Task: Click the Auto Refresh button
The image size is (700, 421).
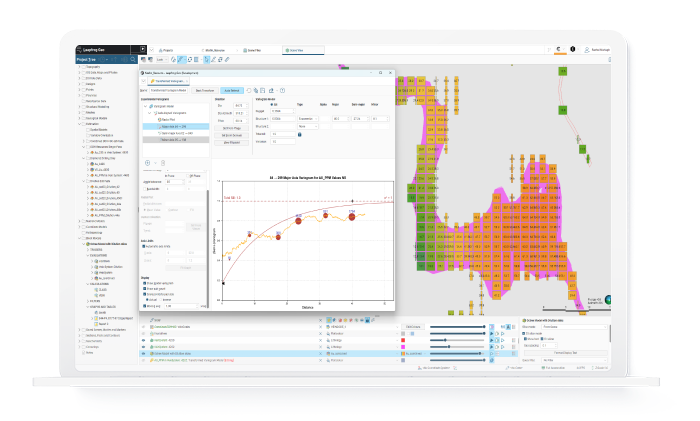Action: [232, 91]
